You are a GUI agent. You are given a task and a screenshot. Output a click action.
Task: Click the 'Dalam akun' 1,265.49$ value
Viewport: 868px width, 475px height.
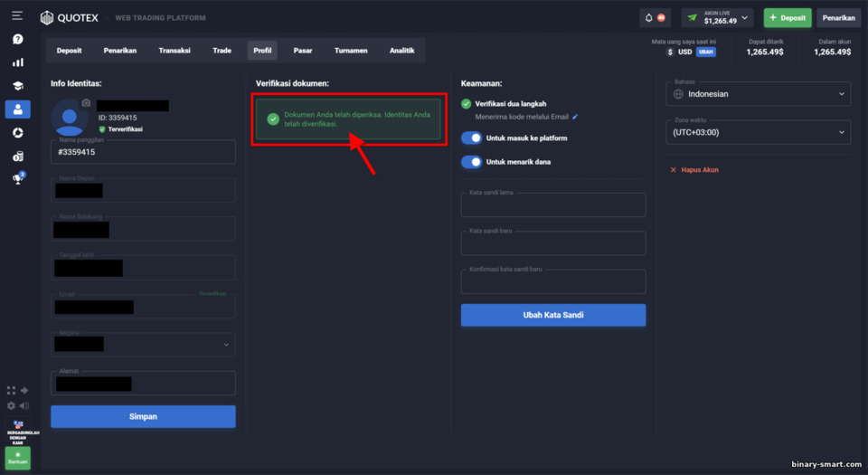tap(833, 52)
